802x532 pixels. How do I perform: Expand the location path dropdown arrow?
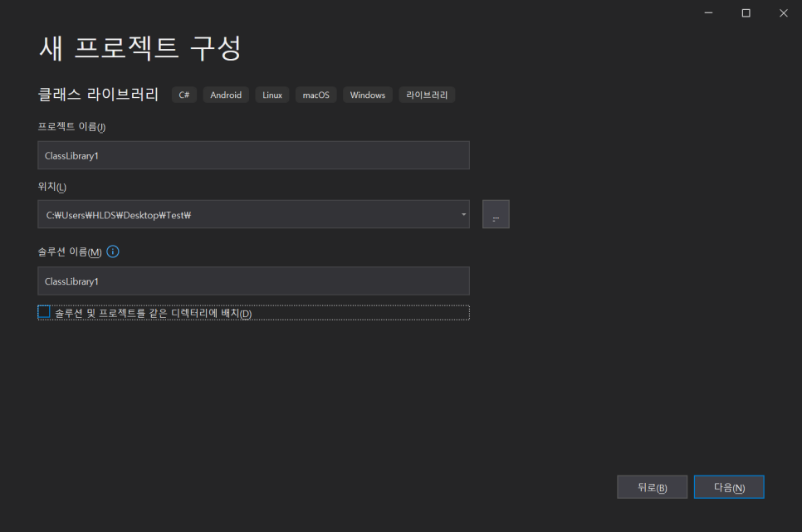coord(463,214)
